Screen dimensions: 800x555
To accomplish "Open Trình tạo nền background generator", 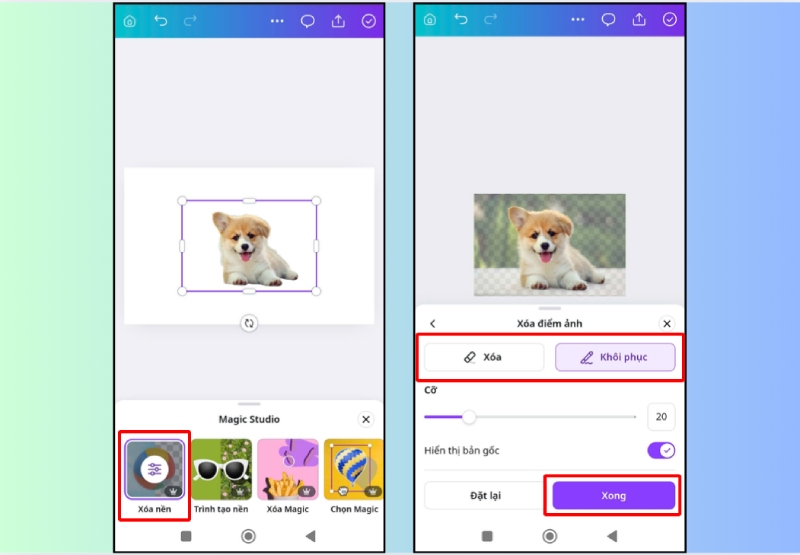I will click(221, 470).
